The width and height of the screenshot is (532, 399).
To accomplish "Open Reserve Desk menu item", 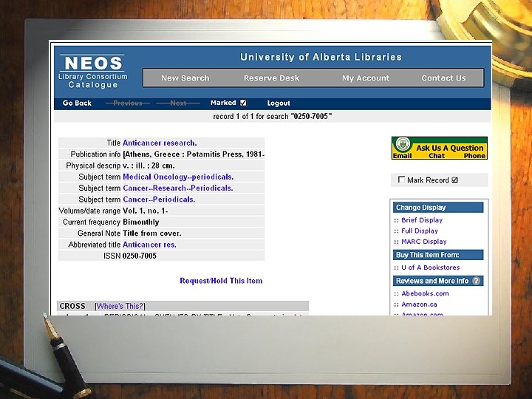I will [271, 78].
